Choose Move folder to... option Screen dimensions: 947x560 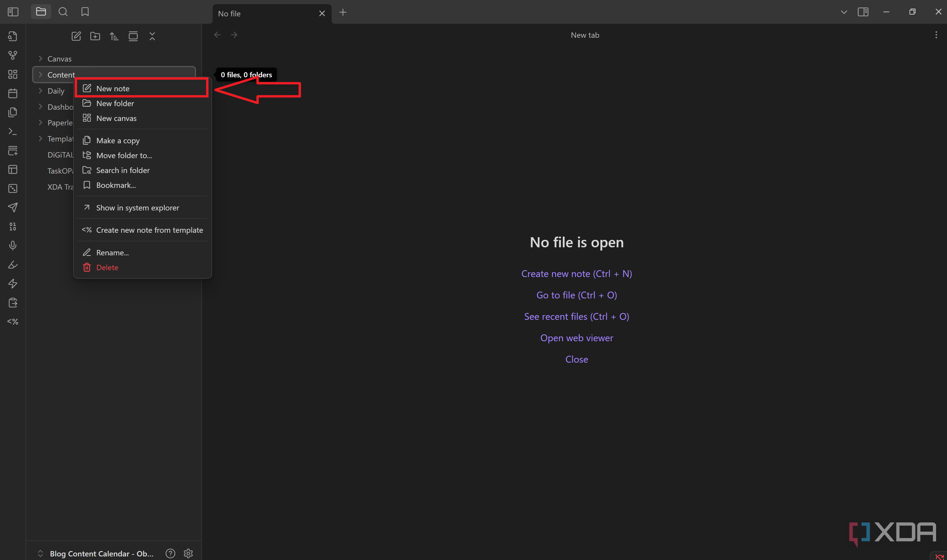click(142, 155)
